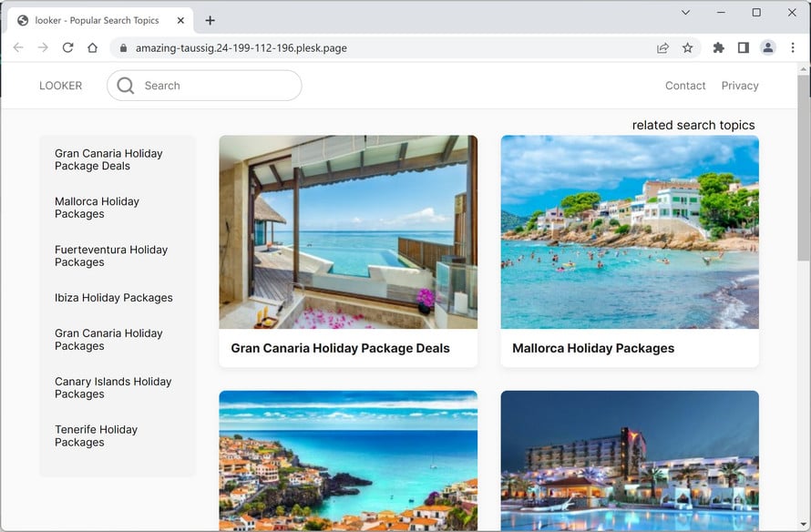Go forward to the next page
This screenshot has width=811, height=532.
pyautogui.click(x=43, y=47)
